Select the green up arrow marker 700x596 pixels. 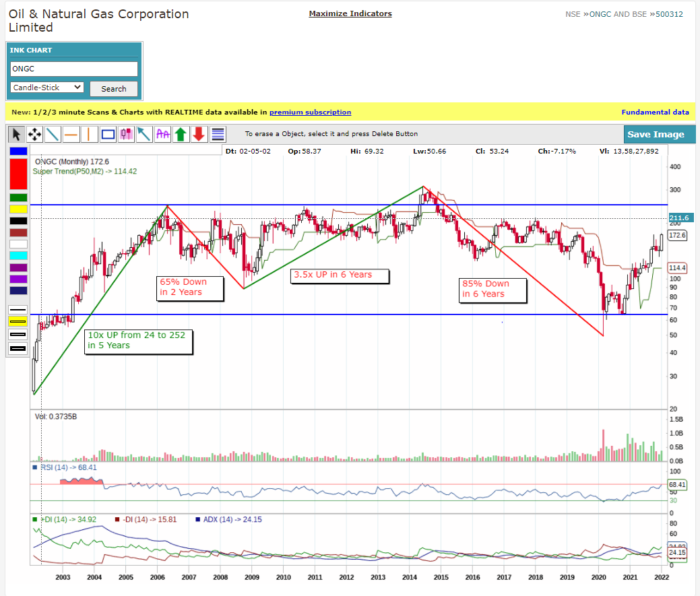(x=181, y=134)
